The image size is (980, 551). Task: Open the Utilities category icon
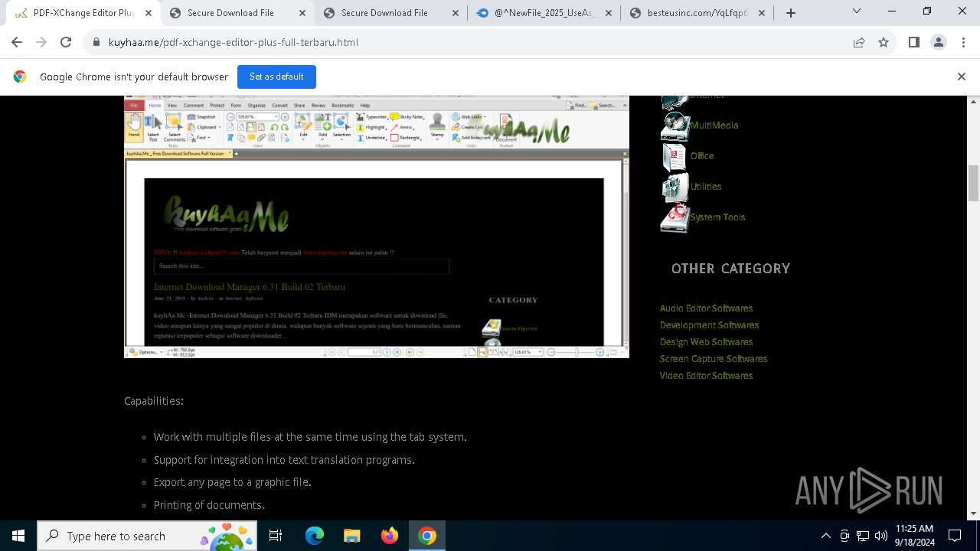pyautogui.click(x=675, y=187)
